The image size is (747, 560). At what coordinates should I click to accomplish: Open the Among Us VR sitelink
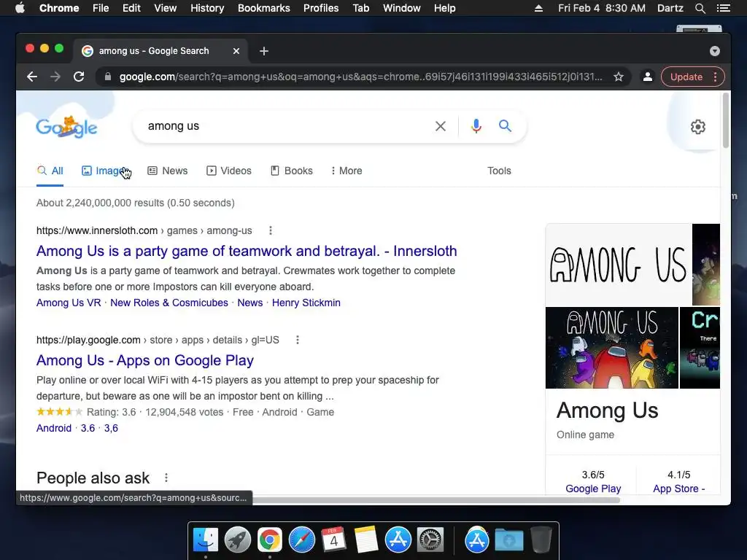(x=69, y=303)
